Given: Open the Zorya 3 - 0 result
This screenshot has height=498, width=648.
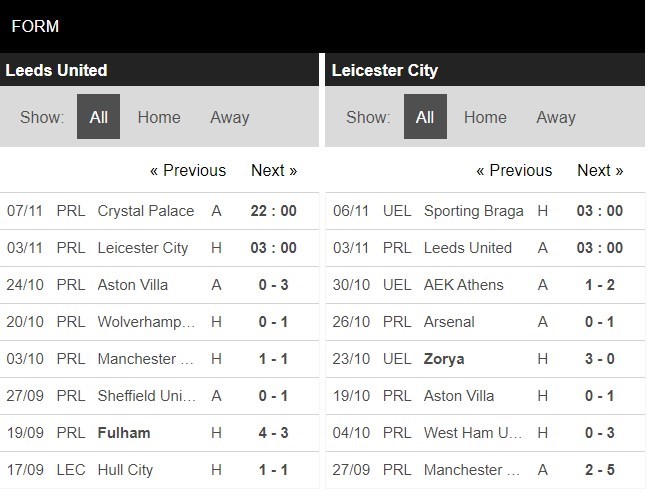Looking at the screenshot, I should click(445, 359).
